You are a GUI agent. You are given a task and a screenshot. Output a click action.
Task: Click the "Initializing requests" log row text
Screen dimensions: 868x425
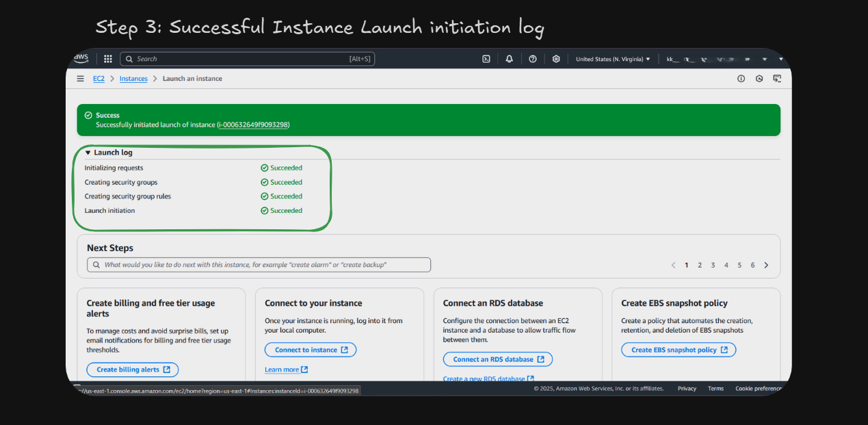click(114, 168)
